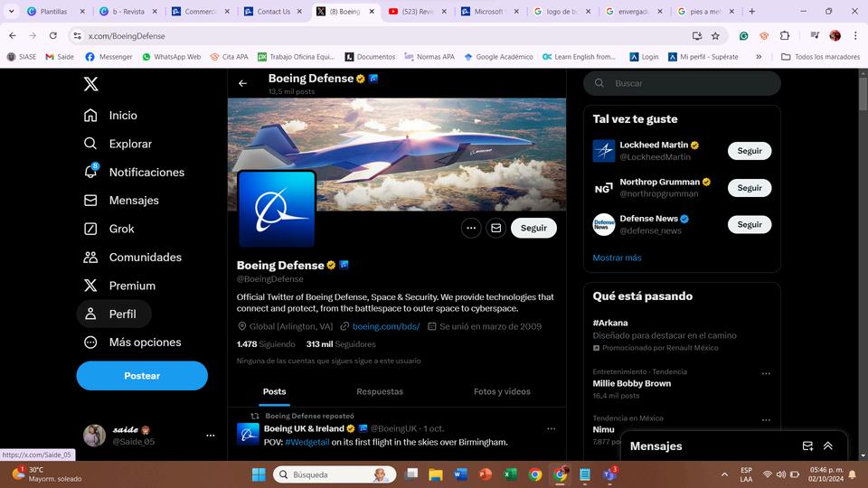This screenshot has width=868, height=488.
Task: Open Excel from taskbar
Action: pyautogui.click(x=510, y=474)
